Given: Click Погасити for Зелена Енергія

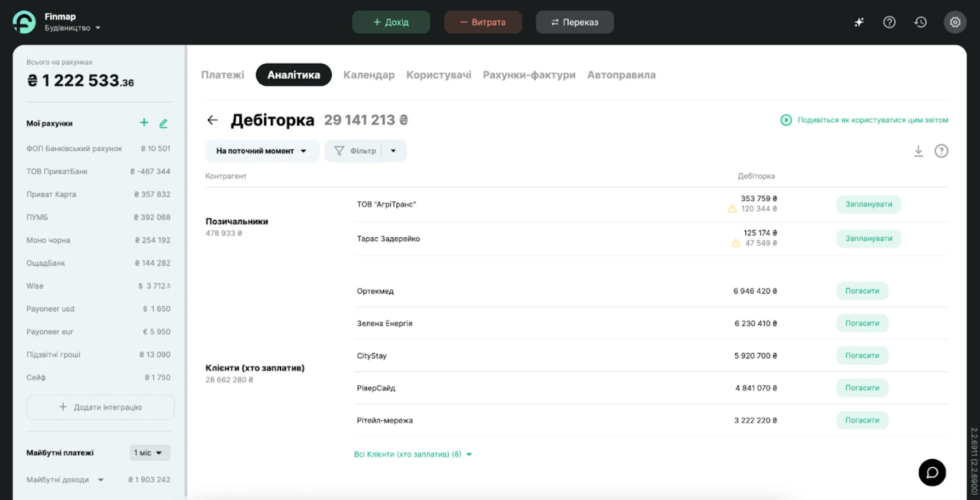Looking at the screenshot, I should 862,323.
